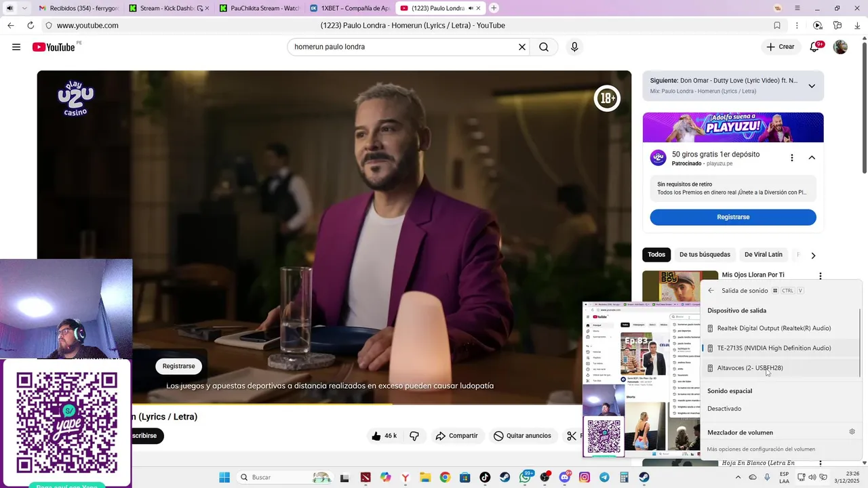The width and height of the screenshot is (868, 488).
Task: Open browser tab list dropdown arrow
Action: 24,8
